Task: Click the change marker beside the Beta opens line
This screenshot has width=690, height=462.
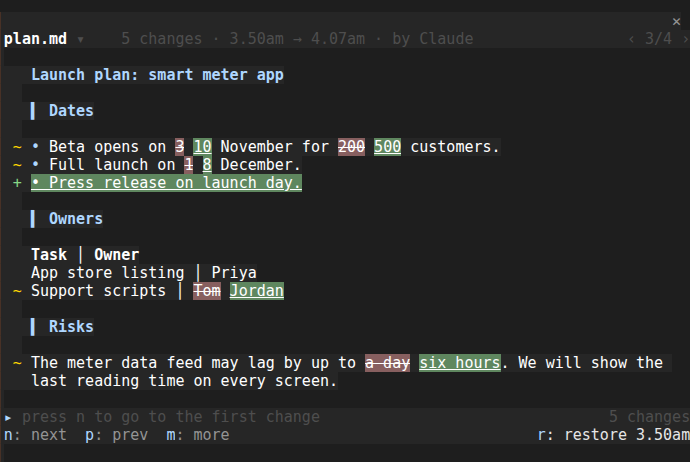Action: [17, 147]
